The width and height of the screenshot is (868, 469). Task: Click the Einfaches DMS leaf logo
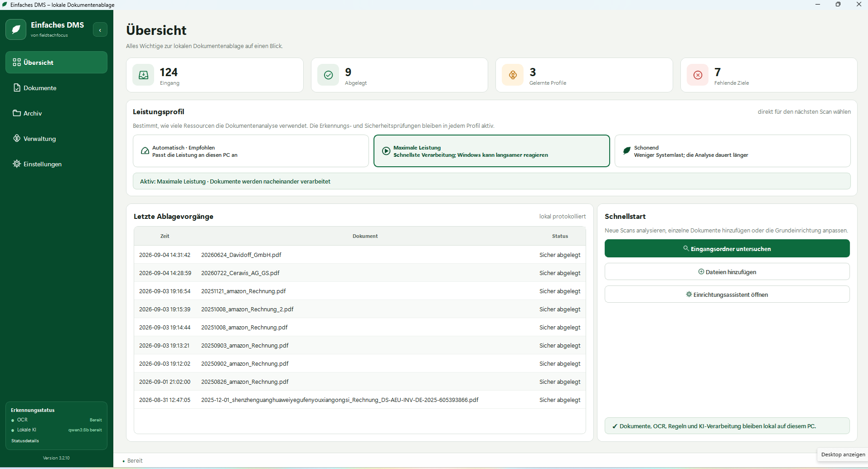pos(16,29)
